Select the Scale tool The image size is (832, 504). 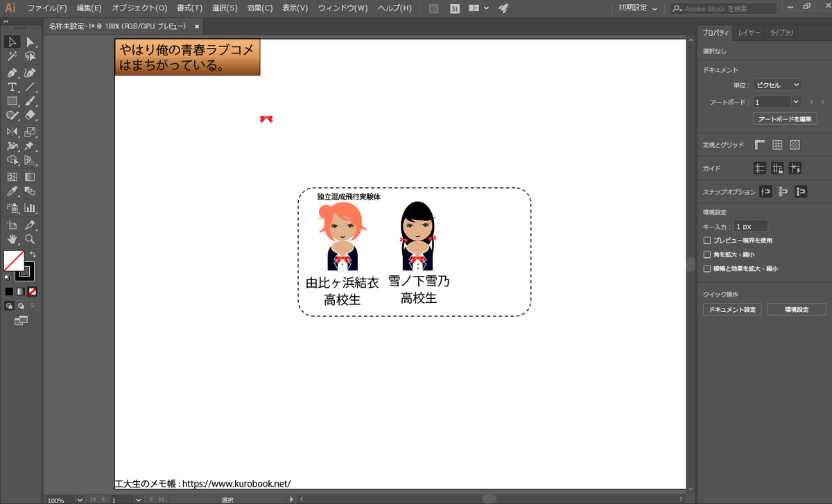(30, 131)
